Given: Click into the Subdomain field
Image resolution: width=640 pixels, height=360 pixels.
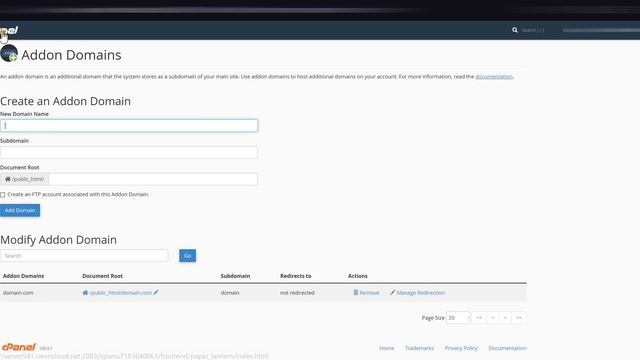Looking at the screenshot, I should (129, 152).
